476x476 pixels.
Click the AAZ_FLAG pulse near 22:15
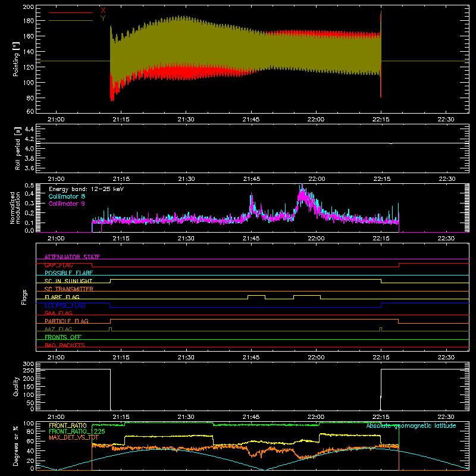click(x=381, y=329)
